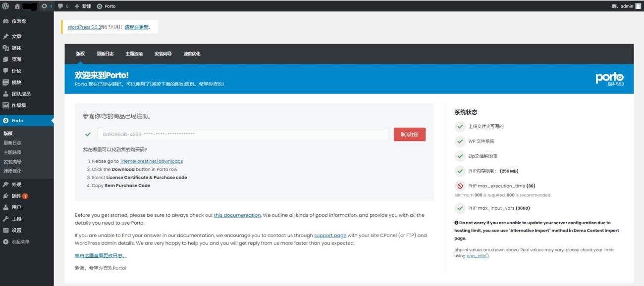Click the 系统状态 heading
Viewport: 644px width, 286px height.
[x=466, y=112]
